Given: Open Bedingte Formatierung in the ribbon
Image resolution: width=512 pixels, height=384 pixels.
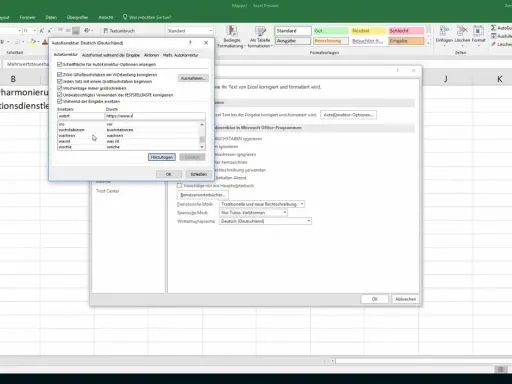Looking at the screenshot, I should [x=232, y=37].
